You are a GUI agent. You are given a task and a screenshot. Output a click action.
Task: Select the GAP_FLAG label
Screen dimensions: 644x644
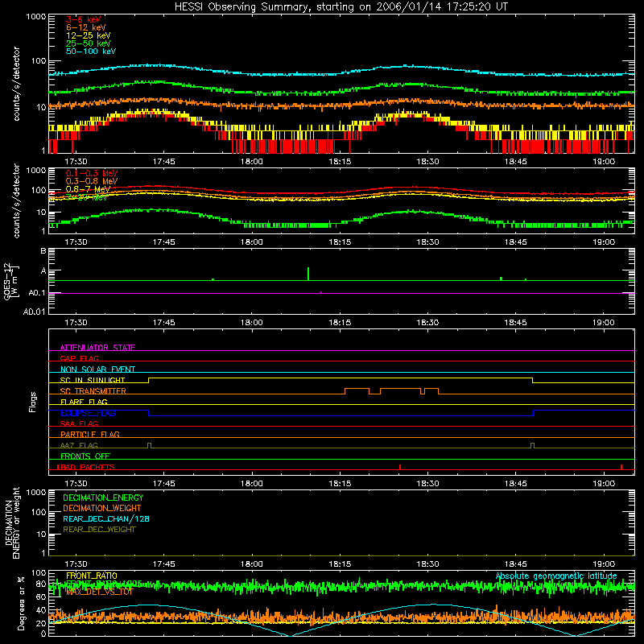tap(79, 358)
